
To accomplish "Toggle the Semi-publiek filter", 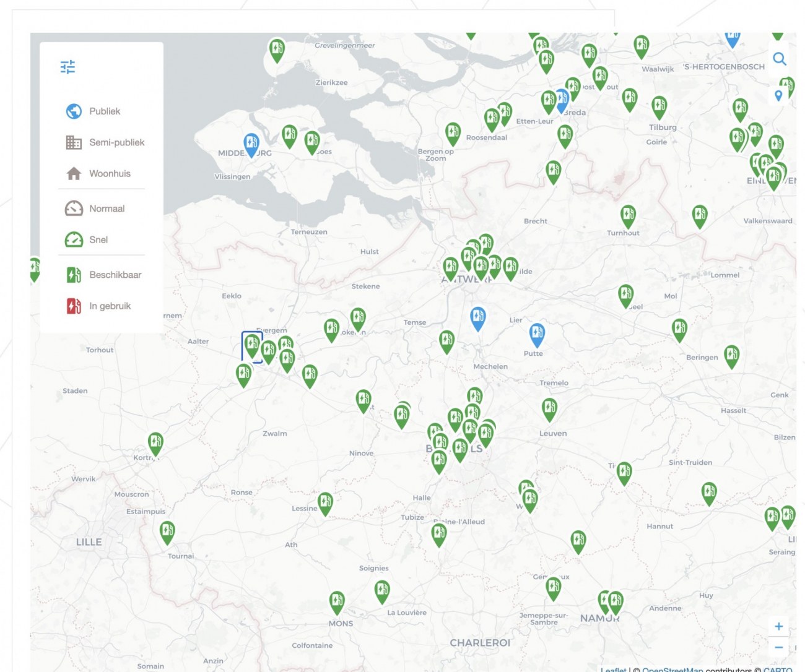I will pos(105,142).
